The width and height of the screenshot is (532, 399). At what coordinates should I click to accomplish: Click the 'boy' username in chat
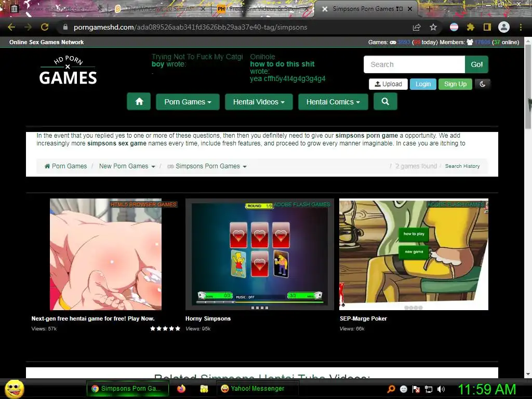tap(158, 64)
